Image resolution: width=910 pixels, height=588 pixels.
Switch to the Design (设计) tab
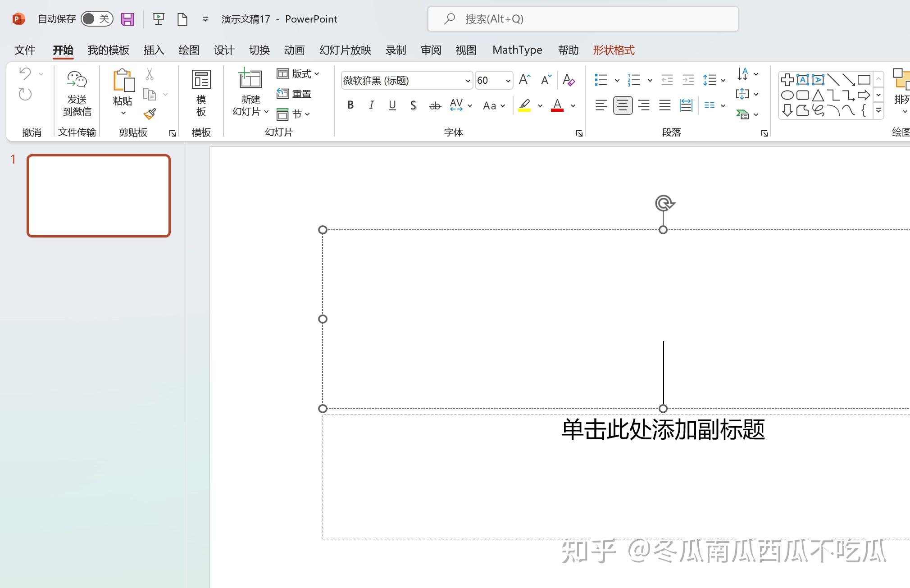click(x=224, y=50)
